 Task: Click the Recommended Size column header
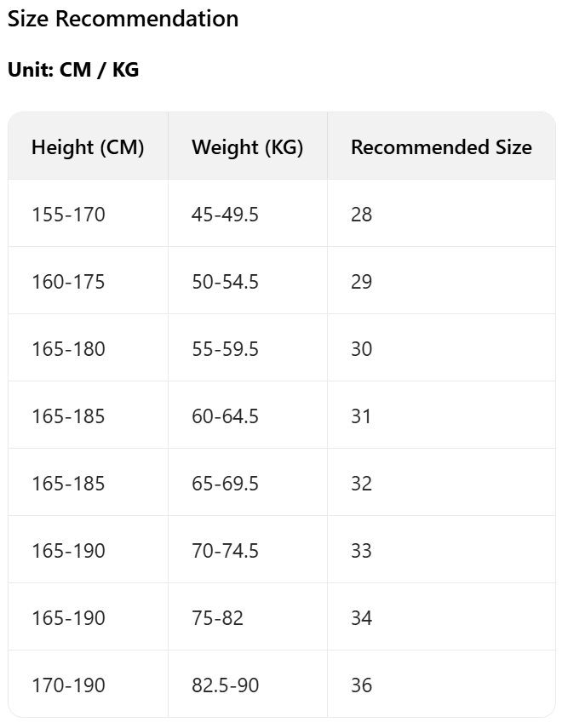pos(441,147)
